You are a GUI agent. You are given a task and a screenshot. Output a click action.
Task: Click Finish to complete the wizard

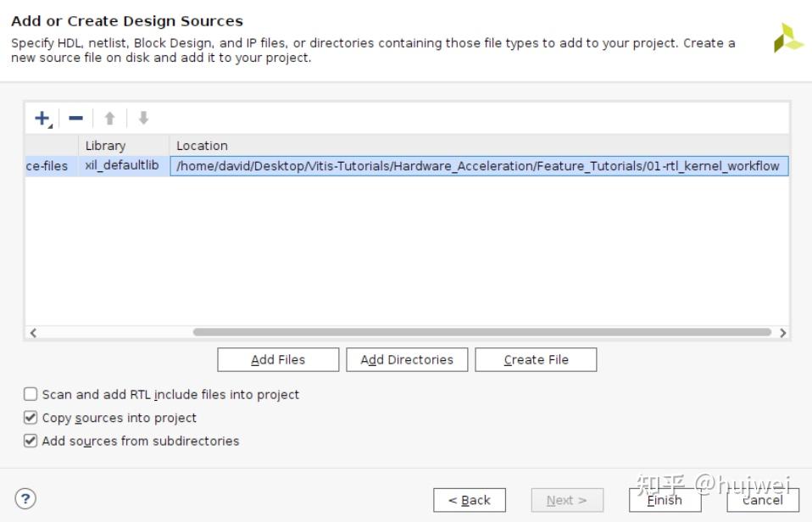coord(665,500)
